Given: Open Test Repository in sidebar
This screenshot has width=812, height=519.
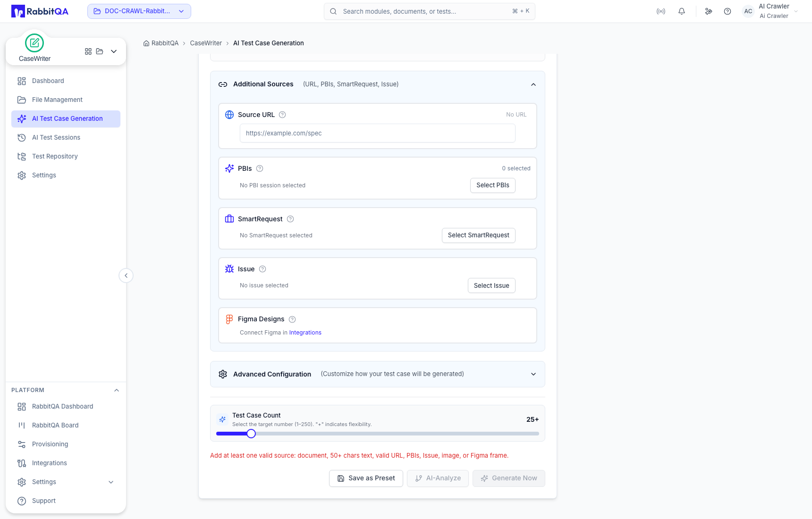Looking at the screenshot, I should tap(66, 156).
